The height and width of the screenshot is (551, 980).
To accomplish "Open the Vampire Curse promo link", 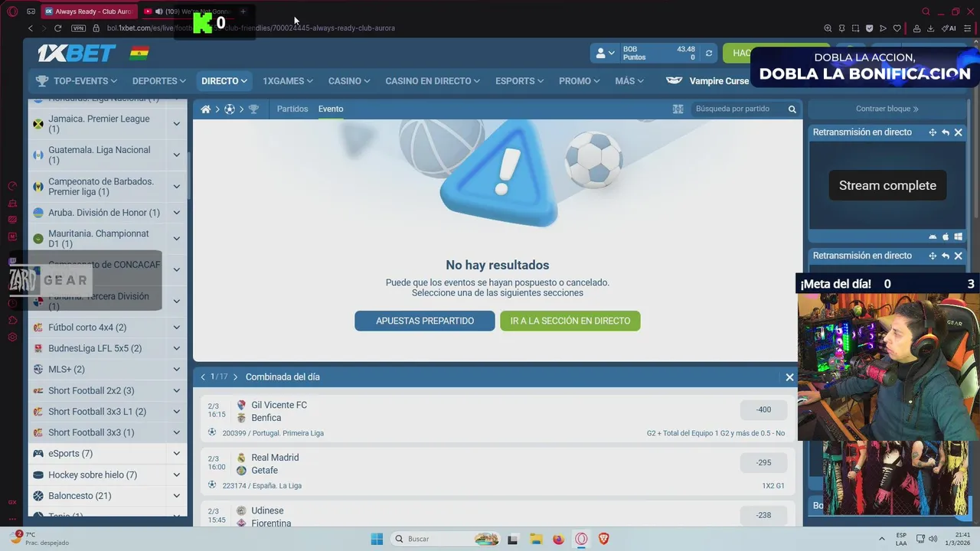I will 708,81.
